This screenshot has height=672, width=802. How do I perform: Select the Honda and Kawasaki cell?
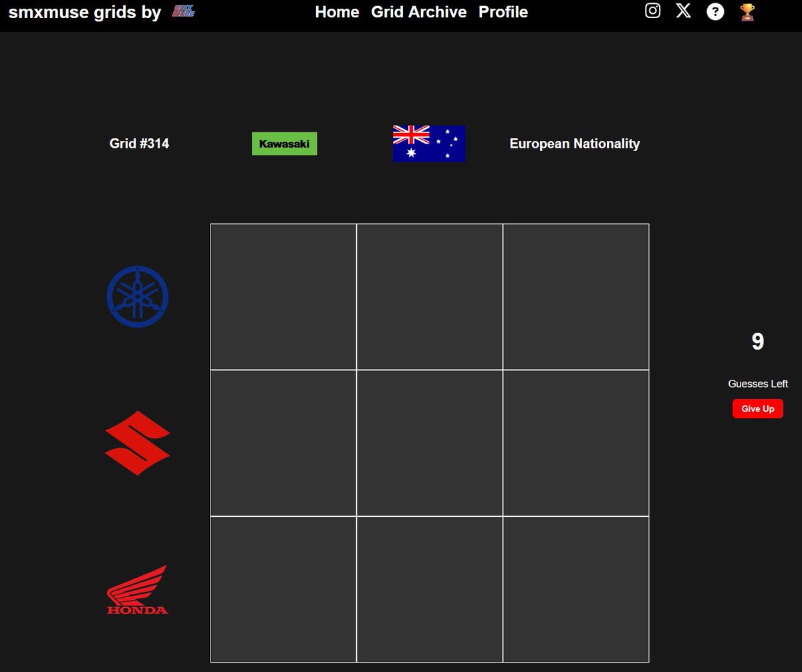[283, 590]
